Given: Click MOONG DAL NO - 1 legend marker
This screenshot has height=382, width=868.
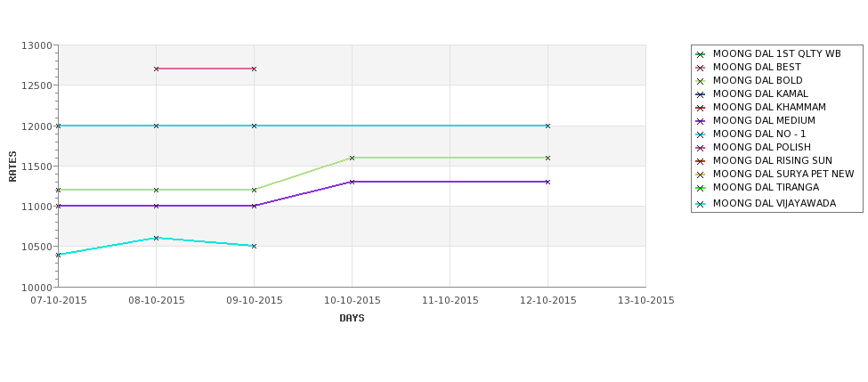Looking at the screenshot, I should tap(701, 134).
